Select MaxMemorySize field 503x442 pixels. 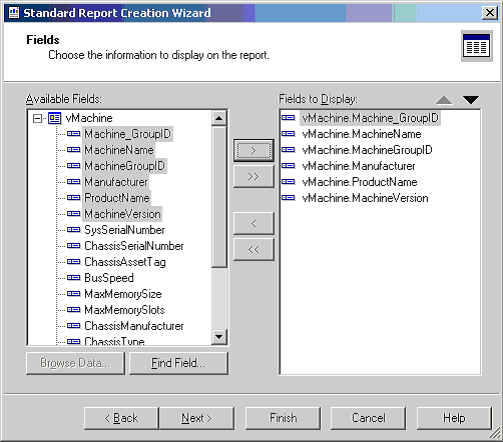click(123, 294)
